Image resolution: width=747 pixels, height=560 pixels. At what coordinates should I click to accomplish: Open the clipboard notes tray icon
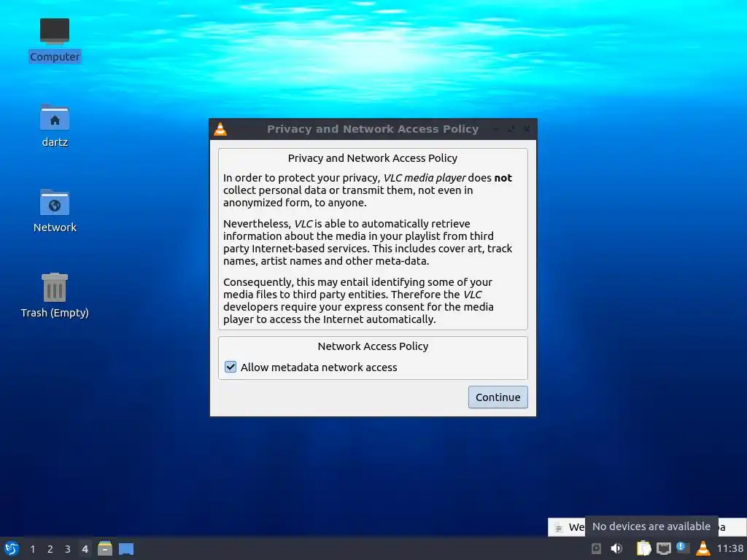pos(643,548)
